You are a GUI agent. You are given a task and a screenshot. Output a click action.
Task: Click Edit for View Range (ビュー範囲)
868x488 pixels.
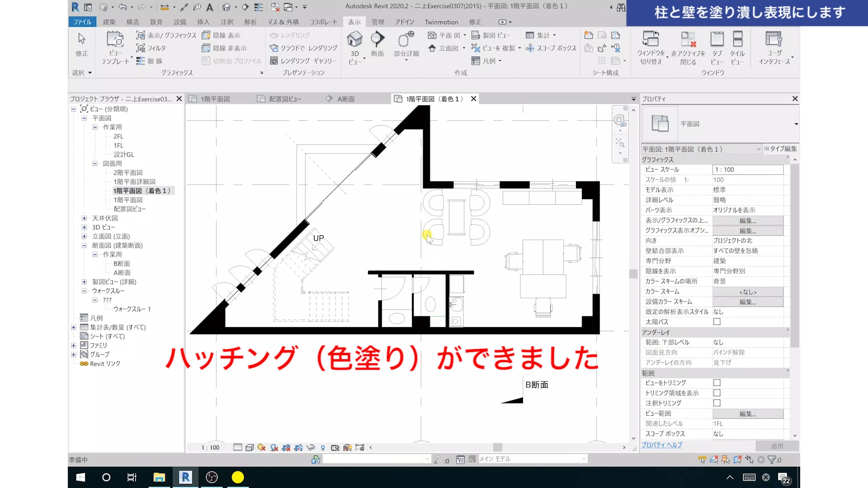(748, 413)
